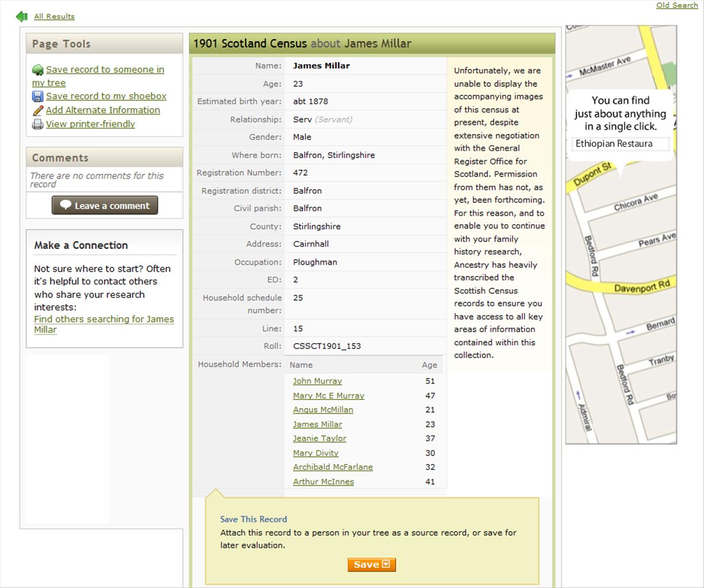The height and width of the screenshot is (588, 704).
Task: Open household member John Murray
Action: tap(317, 381)
